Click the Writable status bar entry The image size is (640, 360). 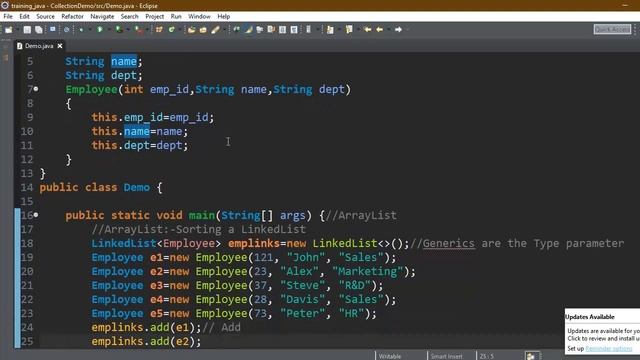point(390,356)
